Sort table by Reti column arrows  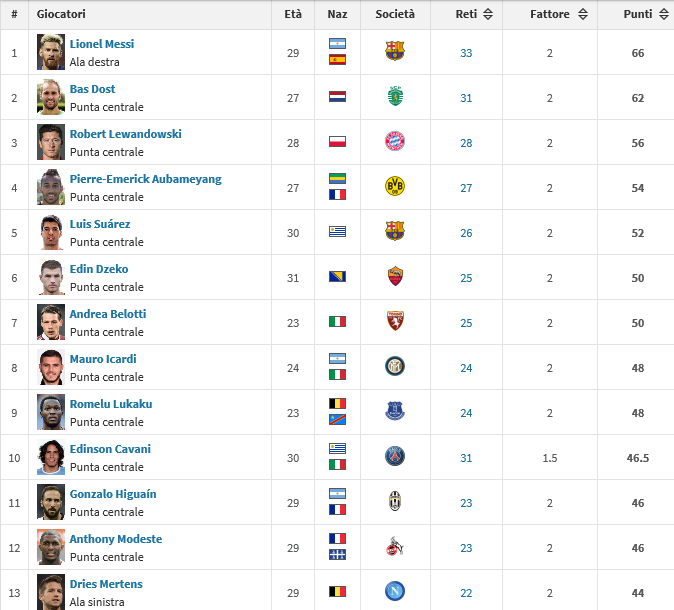click(x=488, y=14)
